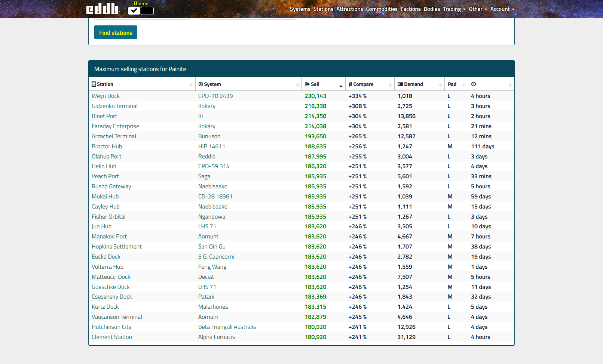The image size is (603, 364).
Task: Open Clement Station link
Action: coord(112,337)
